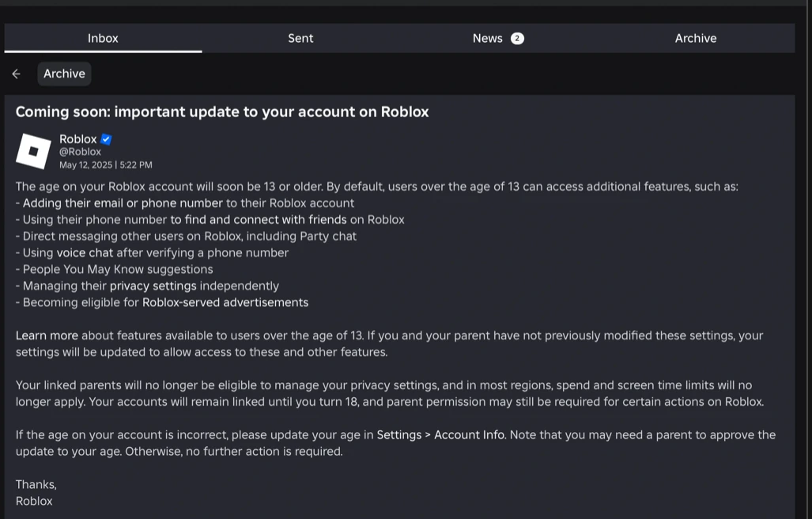This screenshot has height=519, width=812.
Task: Go back using the back arrow icon
Action: pos(16,73)
